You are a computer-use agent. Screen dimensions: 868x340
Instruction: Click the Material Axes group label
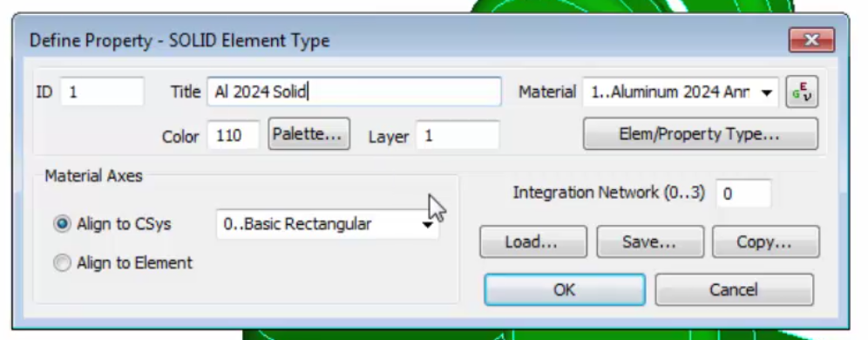click(x=93, y=175)
